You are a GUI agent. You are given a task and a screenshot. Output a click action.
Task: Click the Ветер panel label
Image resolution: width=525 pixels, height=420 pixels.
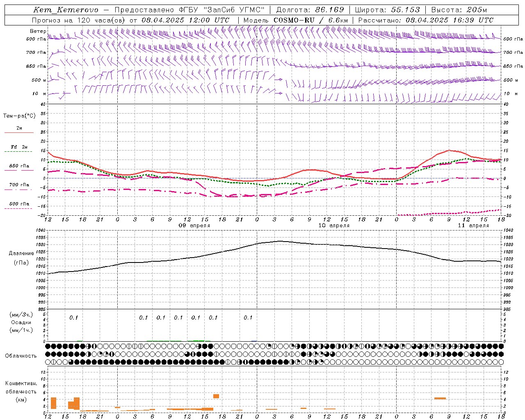pyautogui.click(x=38, y=31)
